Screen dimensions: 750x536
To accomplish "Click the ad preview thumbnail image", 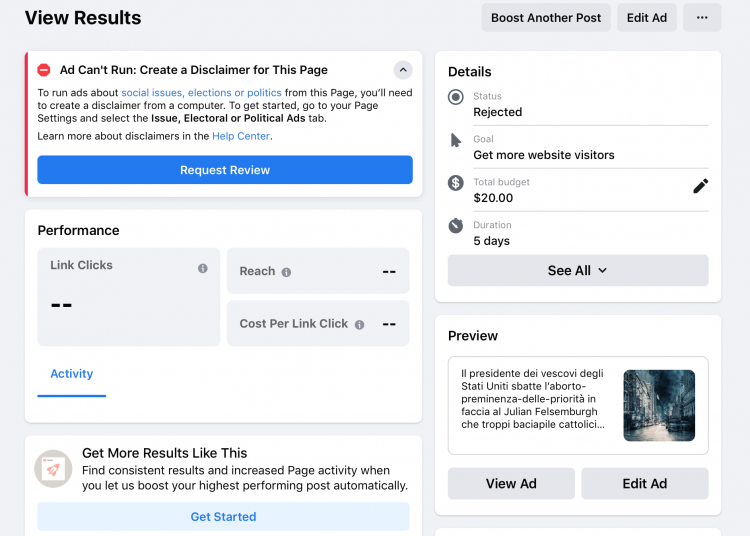I will click(659, 406).
